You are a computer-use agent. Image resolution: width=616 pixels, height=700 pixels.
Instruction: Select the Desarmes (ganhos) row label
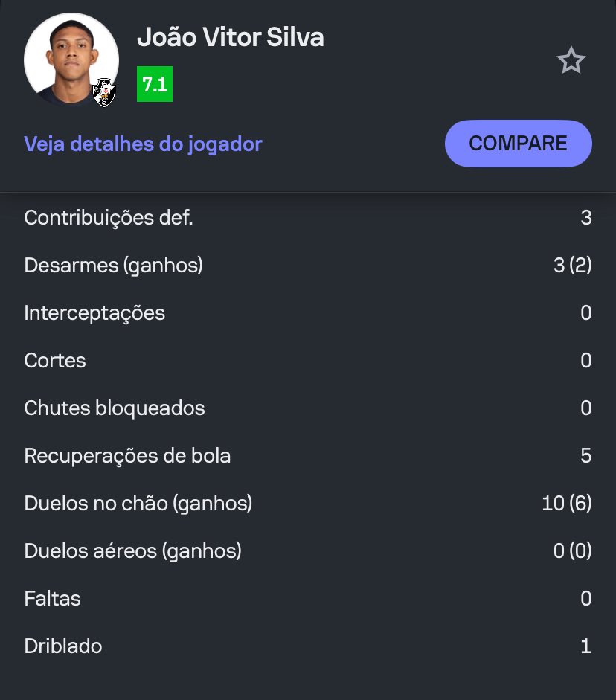[113, 266]
